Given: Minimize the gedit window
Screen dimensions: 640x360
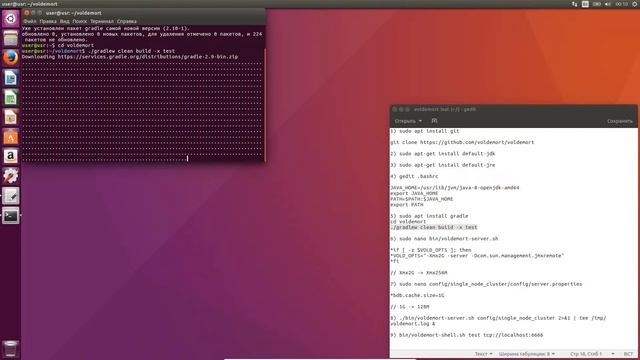Looking at the screenshot, I should [401, 109].
